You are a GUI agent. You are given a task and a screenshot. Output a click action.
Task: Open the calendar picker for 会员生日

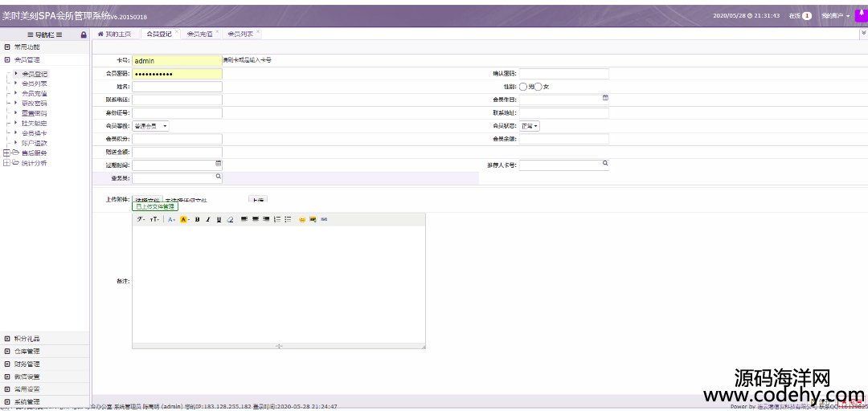point(605,97)
